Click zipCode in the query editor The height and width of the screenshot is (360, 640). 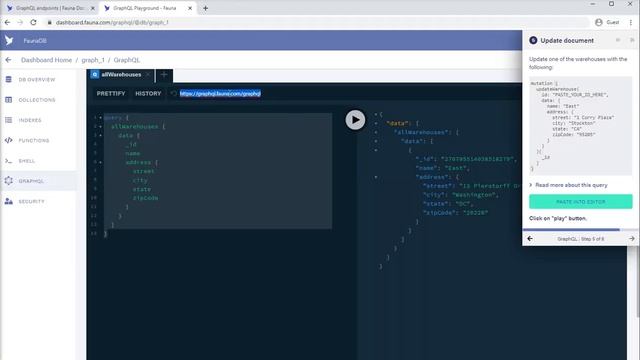[x=145, y=198]
